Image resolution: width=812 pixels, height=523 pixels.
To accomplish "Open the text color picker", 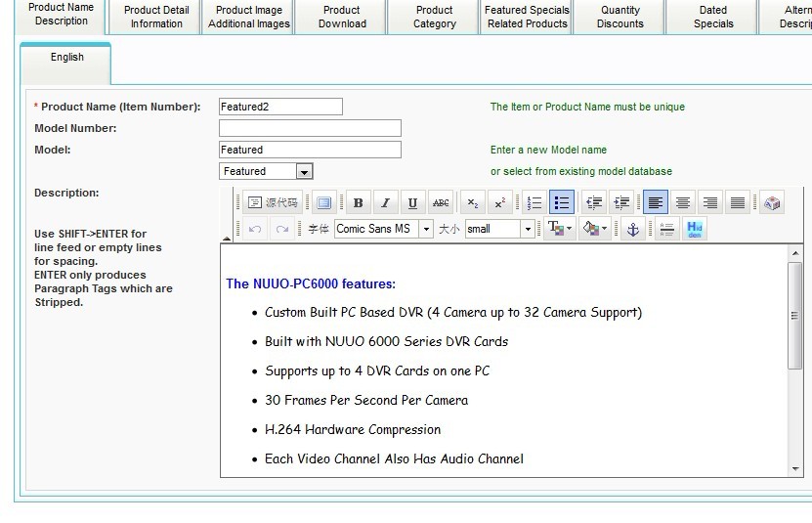I will pos(559,229).
